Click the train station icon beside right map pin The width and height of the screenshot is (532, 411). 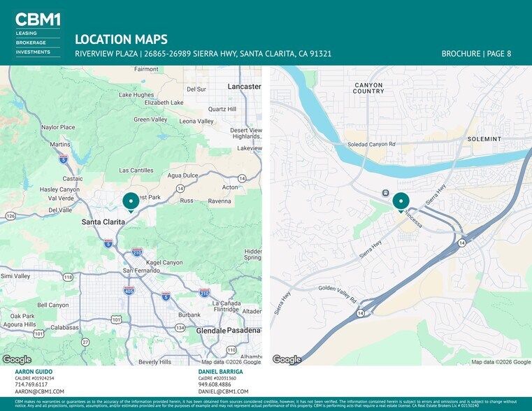[x=385, y=193]
